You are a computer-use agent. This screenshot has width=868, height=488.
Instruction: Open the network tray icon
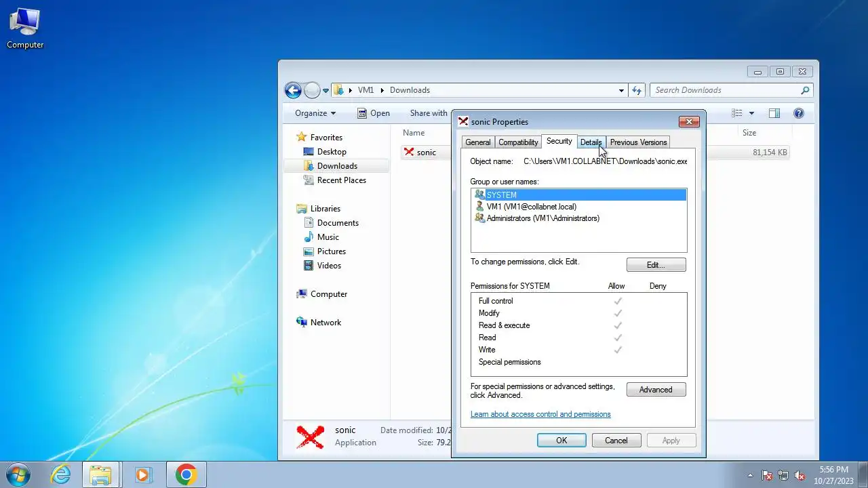pos(783,476)
